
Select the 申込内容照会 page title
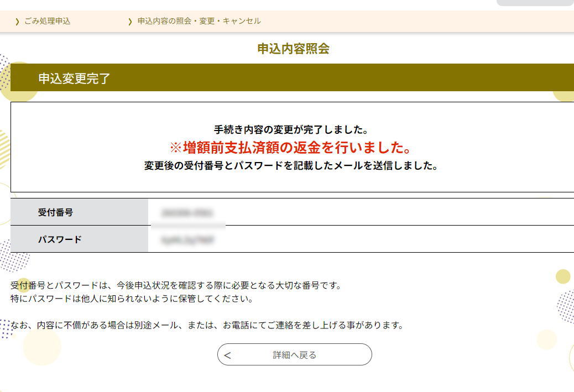(x=294, y=49)
